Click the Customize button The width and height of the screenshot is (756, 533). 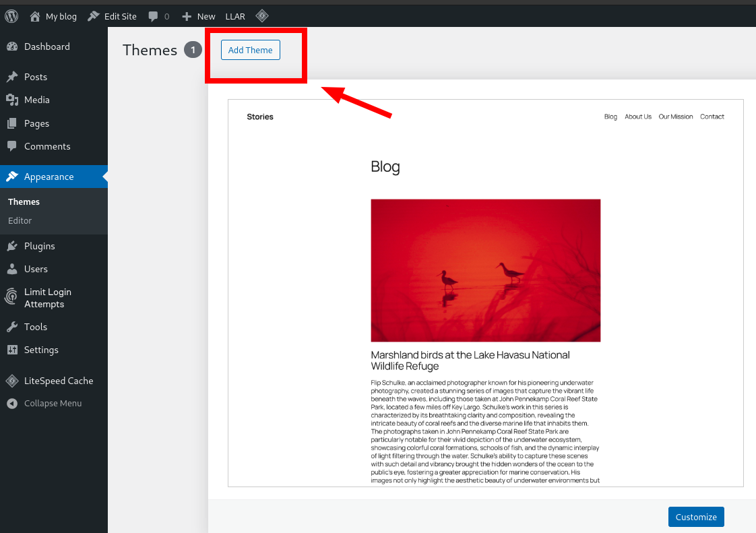tap(696, 517)
